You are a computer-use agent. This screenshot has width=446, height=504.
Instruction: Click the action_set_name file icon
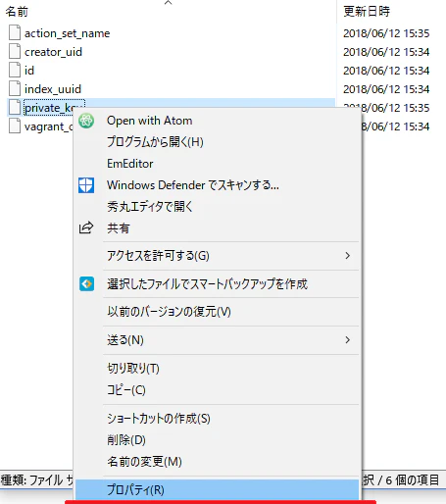pyautogui.click(x=15, y=33)
